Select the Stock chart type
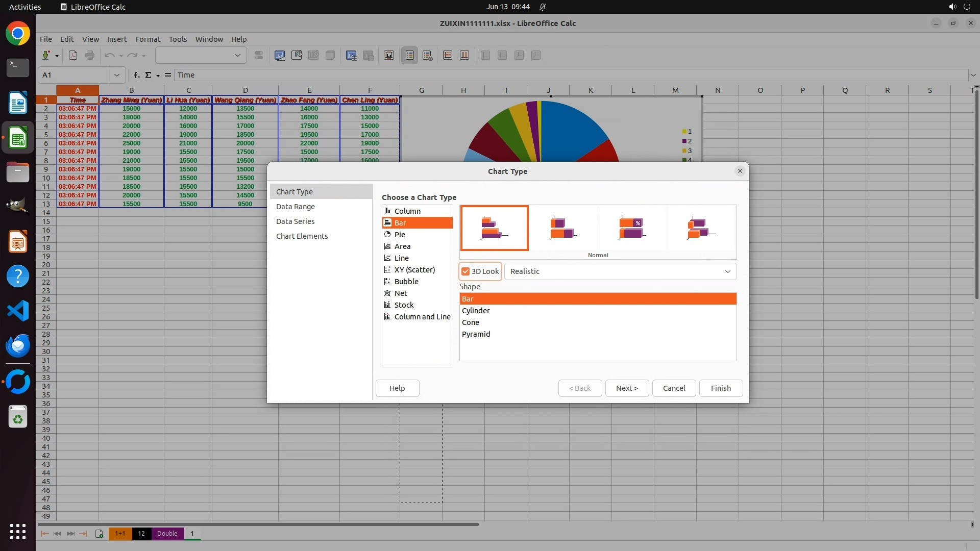Image resolution: width=980 pixels, height=551 pixels. click(x=404, y=305)
